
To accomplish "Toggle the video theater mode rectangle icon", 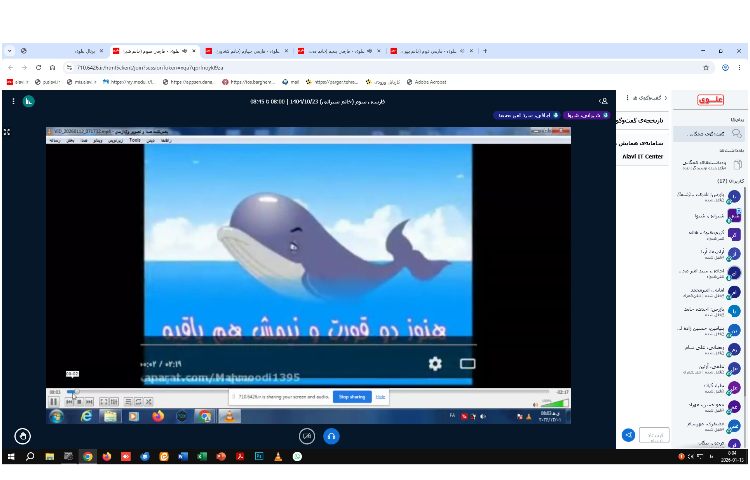I will click(467, 364).
